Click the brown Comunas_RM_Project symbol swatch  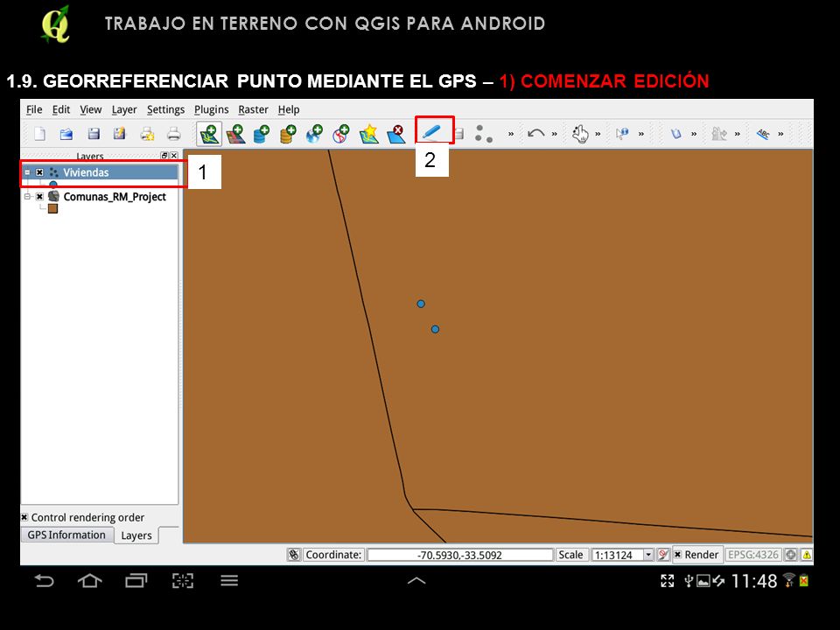pyautogui.click(x=52, y=208)
